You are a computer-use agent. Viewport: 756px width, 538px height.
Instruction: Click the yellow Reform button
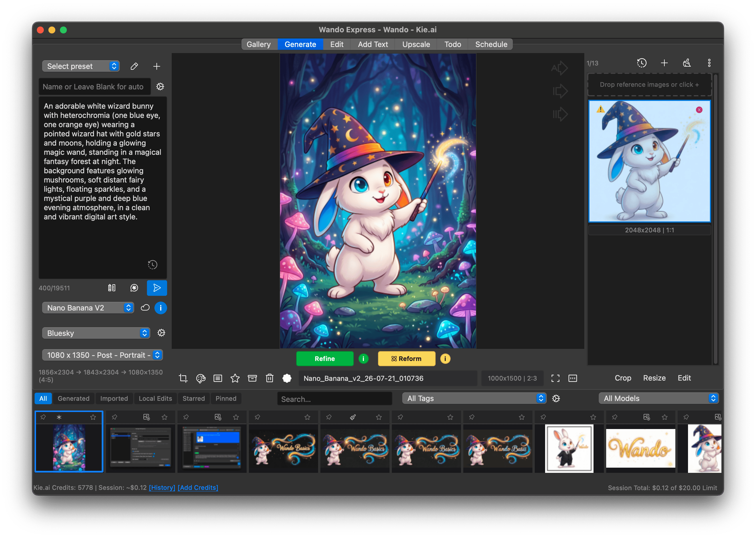point(407,358)
